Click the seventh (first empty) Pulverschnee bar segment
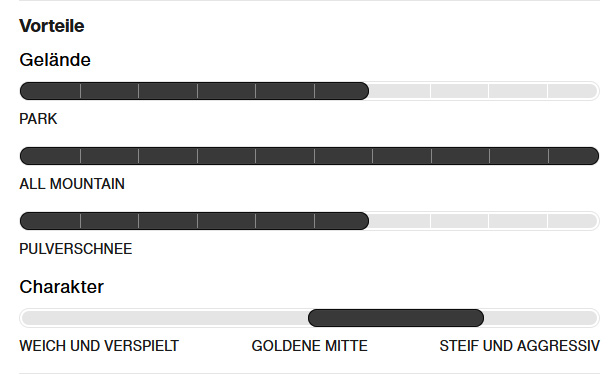Screen dimensions: 614x374 (399, 221)
